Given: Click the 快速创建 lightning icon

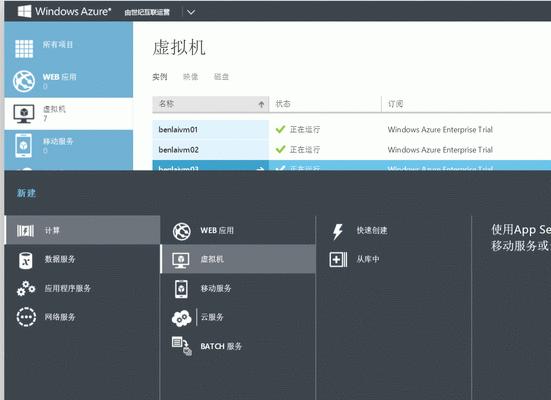Looking at the screenshot, I should click(x=338, y=232).
